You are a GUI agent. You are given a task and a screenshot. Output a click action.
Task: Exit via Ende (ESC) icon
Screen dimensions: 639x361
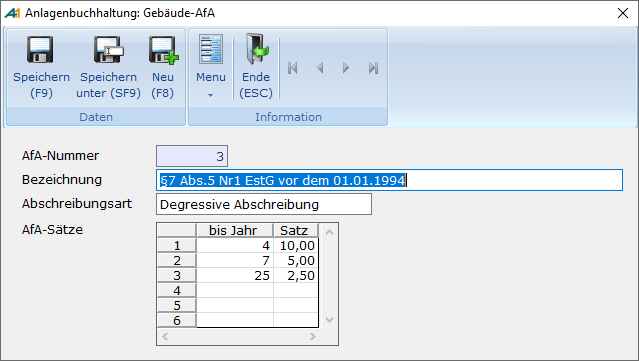(x=256, y=67)
